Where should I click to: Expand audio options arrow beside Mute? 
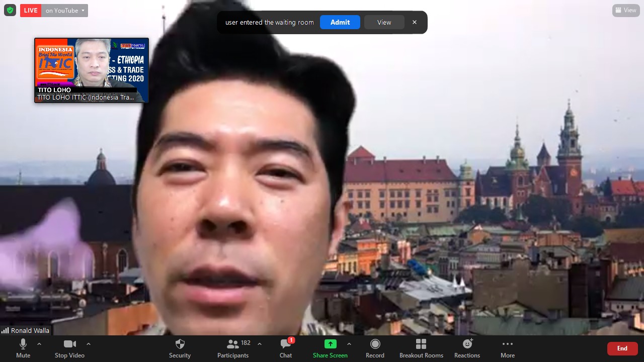[39, 344]
